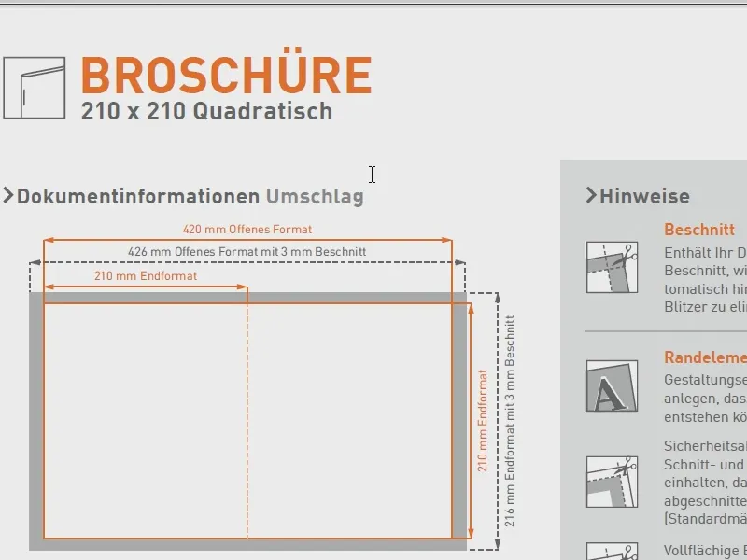Expand the Hinweise section chevron

point(594,196)
